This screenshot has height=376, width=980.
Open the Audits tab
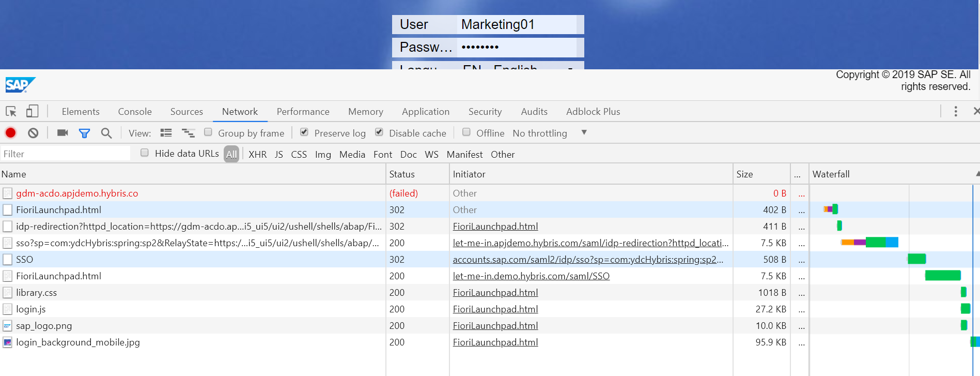coord(534,111)
